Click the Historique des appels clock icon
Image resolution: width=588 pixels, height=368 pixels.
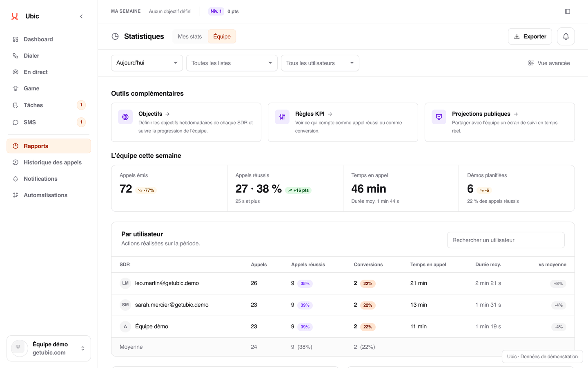pyautogui.click(x=16, y=162)
